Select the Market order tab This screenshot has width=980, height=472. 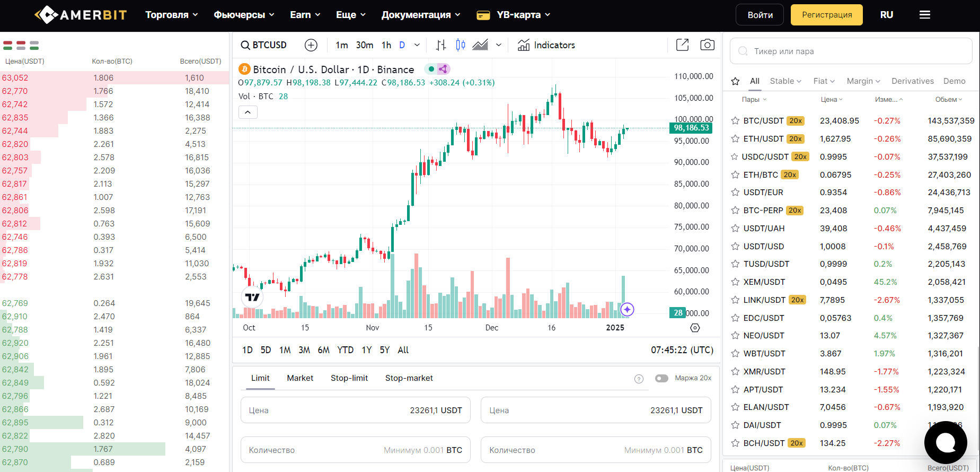click(300, 378)
